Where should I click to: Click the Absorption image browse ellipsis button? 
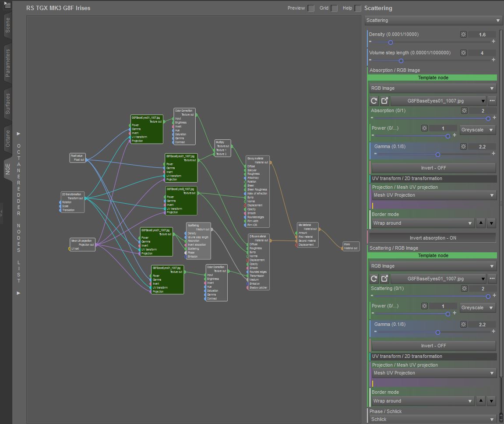click(x=492, y=101)
